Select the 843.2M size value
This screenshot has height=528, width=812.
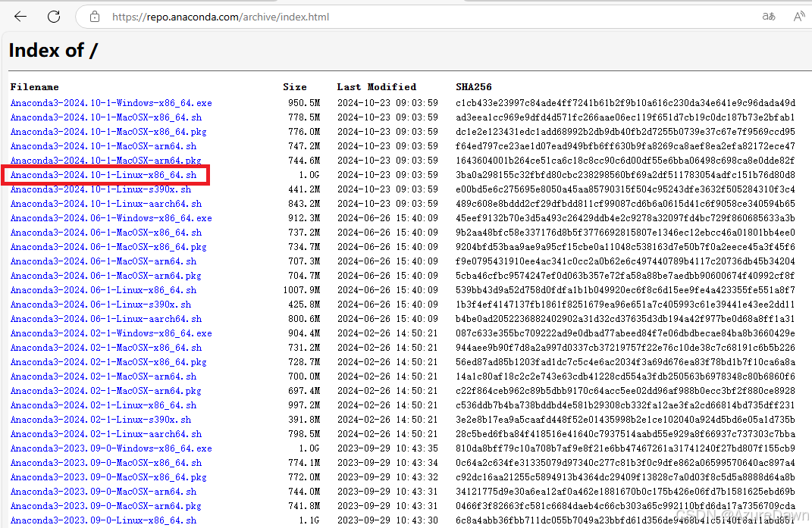coord(304,204)
